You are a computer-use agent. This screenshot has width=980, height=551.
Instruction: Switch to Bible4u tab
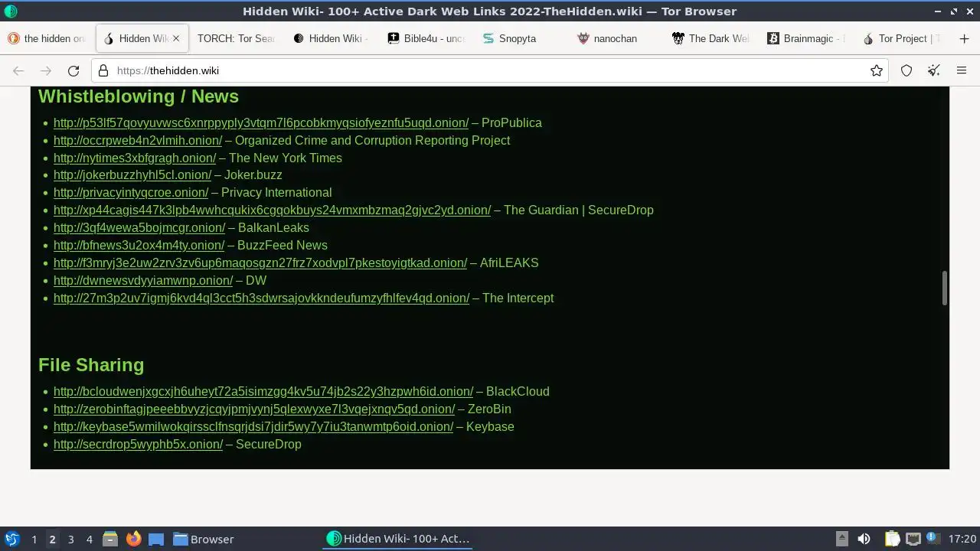pos(427,38)
